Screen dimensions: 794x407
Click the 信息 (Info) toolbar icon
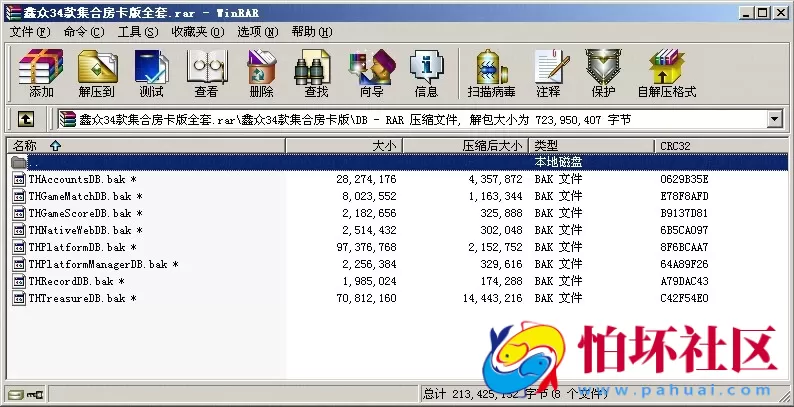click(426, 67)
